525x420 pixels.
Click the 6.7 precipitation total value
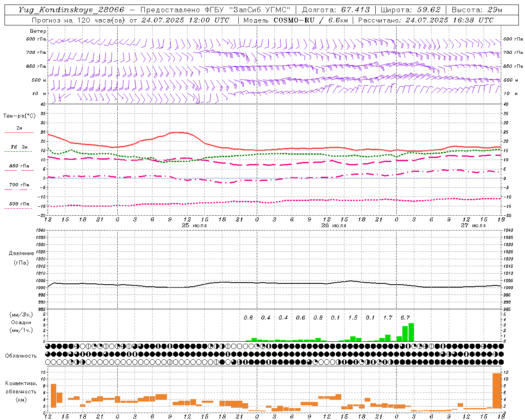pos(405,317)
